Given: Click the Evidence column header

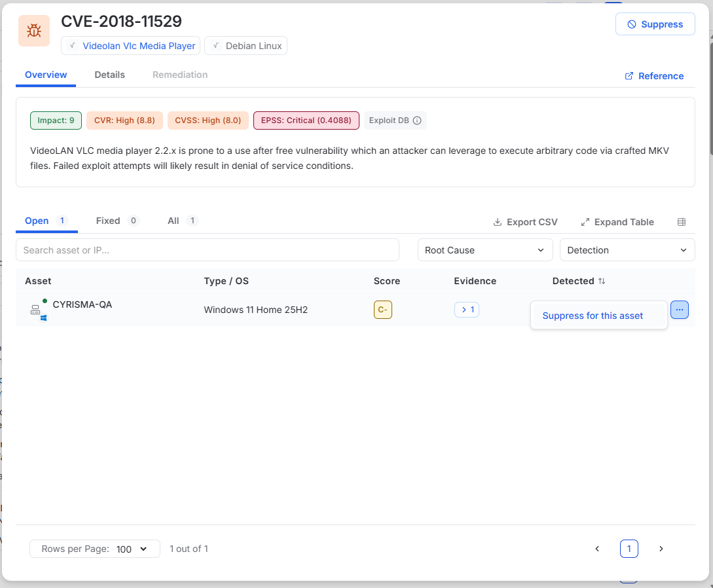Looking at the screenshot, I should [475, 281].
